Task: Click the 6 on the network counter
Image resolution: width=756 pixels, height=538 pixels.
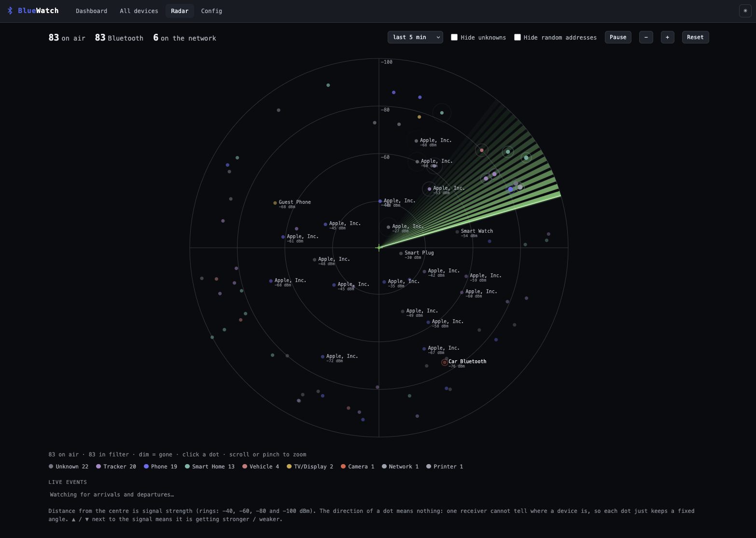Action: [184, 38]
